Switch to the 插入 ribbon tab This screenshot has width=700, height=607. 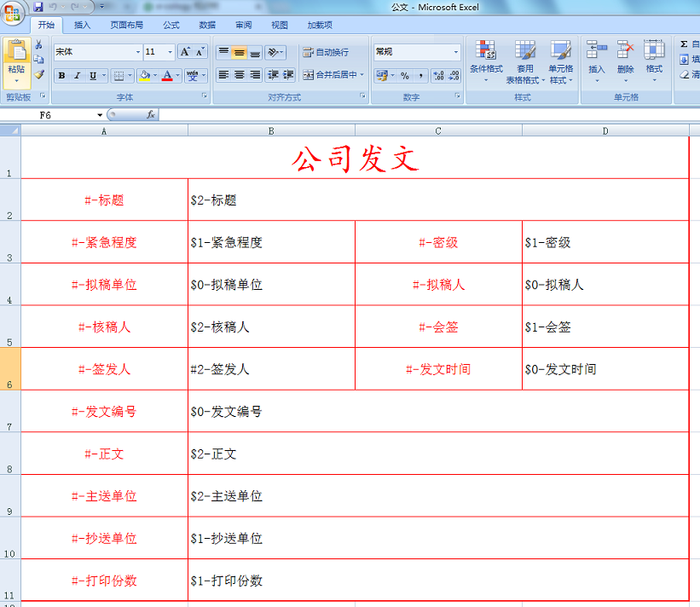[83, 26]
